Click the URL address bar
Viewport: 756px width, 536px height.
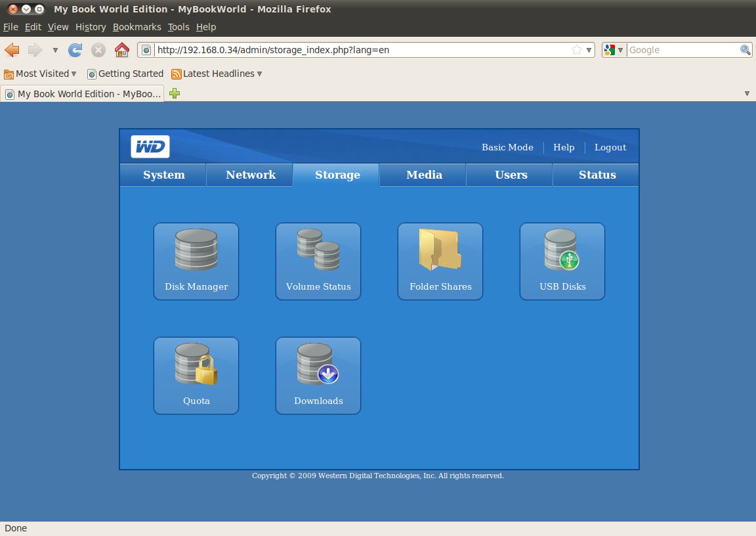click(x=361, y=50)
